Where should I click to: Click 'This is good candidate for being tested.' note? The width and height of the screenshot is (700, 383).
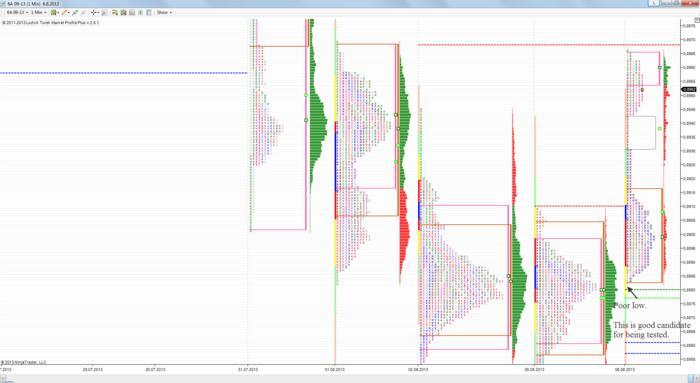[651, 329]
